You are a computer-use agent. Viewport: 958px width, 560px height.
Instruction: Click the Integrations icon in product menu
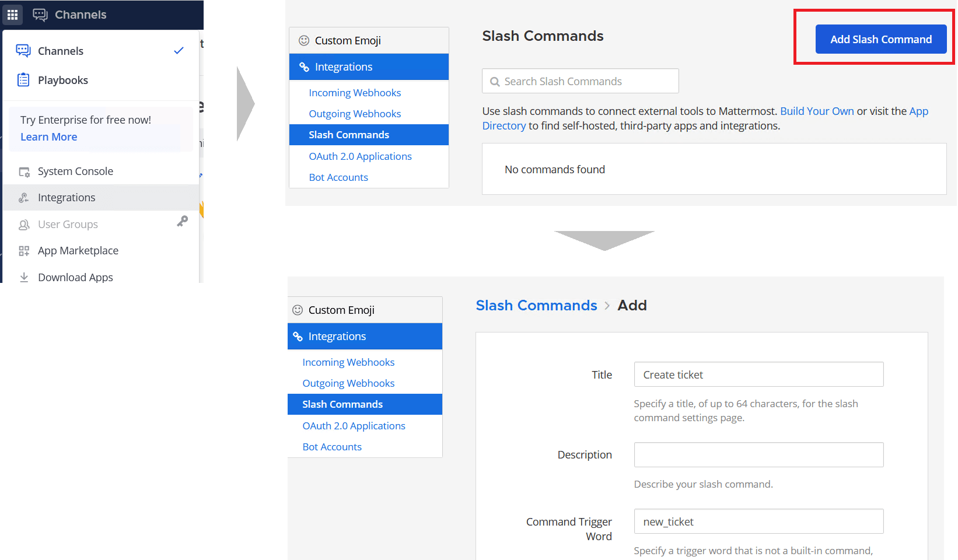tap(24, 198)
